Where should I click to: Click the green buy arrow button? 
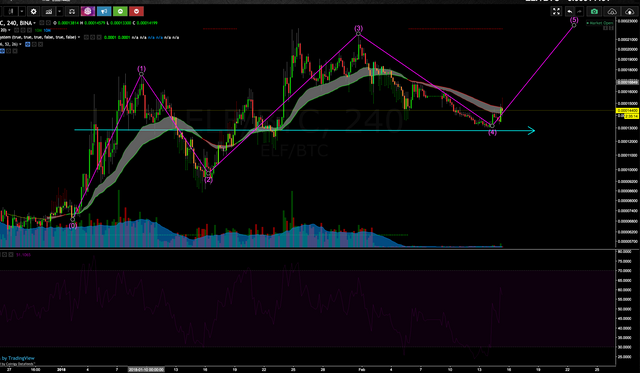pos(120,11)
